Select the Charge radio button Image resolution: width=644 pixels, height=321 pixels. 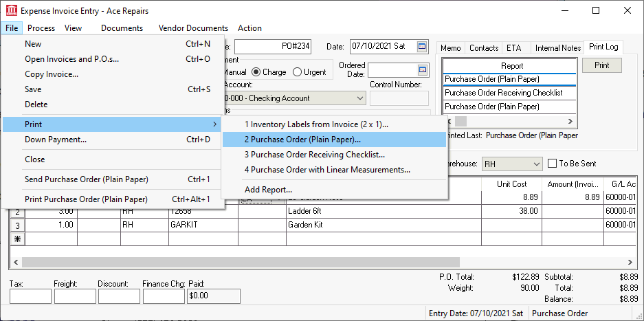pos(256,72)
